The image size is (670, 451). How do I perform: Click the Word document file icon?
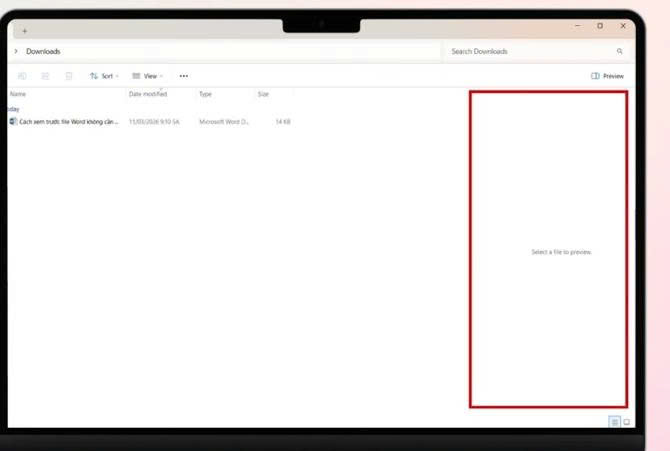(13, 122)
